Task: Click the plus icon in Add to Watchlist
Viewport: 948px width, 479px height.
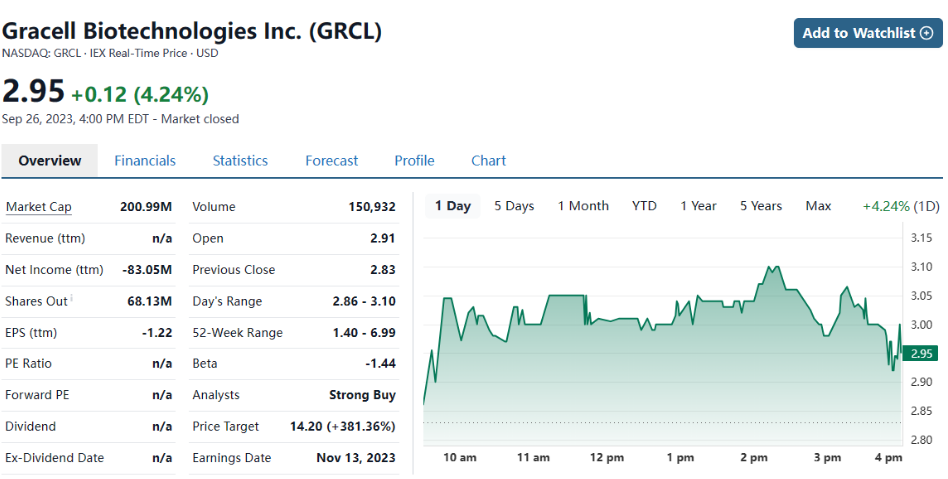Action: coord(927,33)
